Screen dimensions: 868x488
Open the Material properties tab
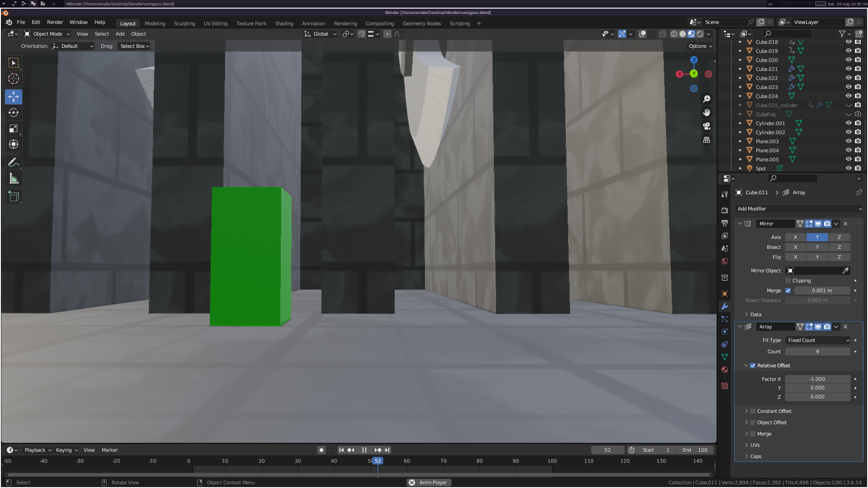click(725, 370)
